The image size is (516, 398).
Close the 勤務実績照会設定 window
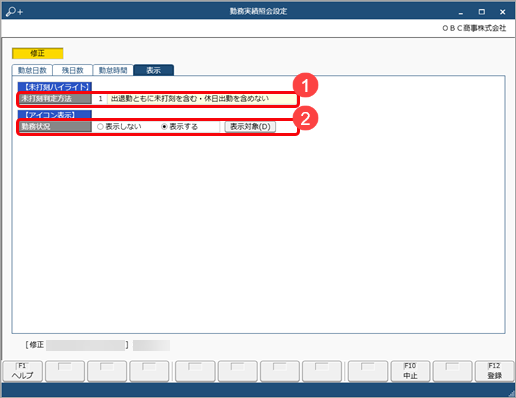click(x=503, y=12)
